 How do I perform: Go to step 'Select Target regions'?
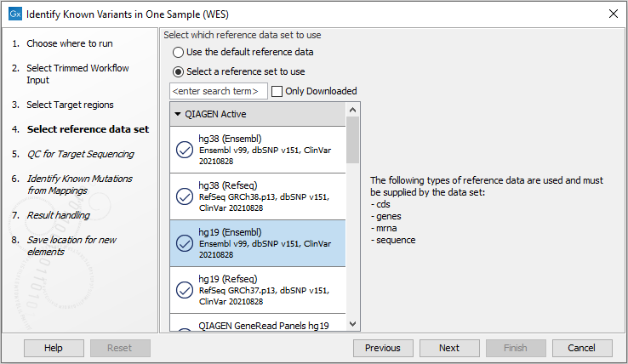70,105
